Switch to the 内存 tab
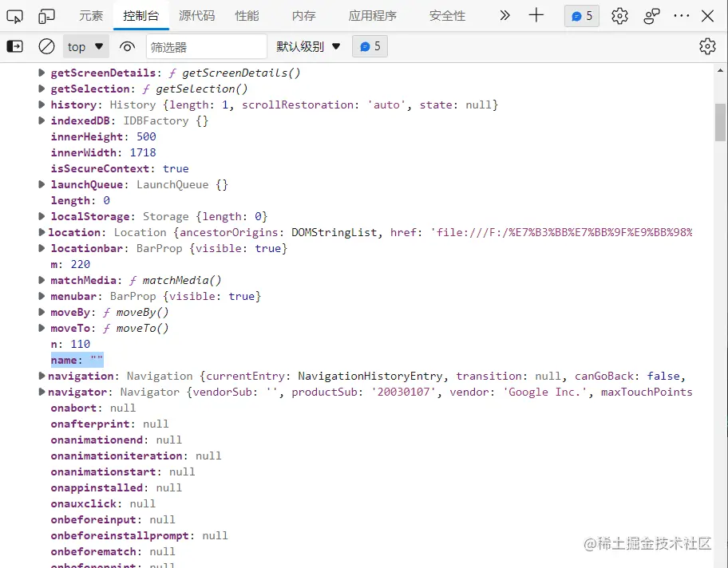Image resolution: width=728 pixels, height=568 pixels. coord(303,16)
